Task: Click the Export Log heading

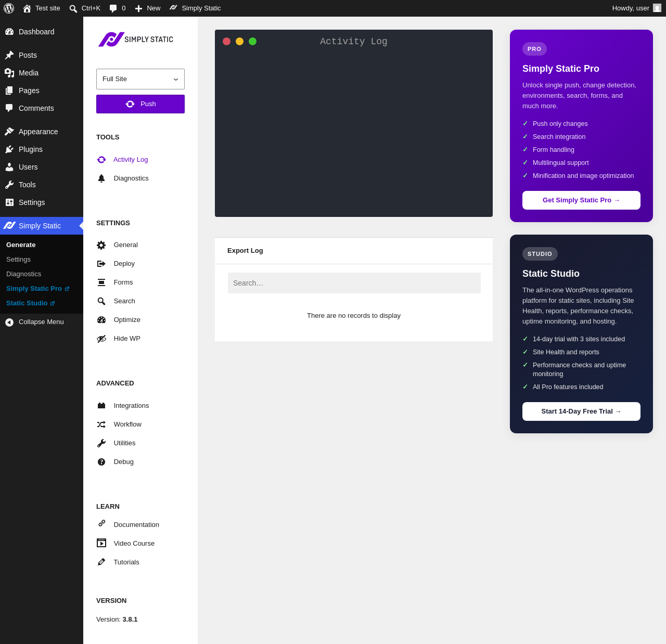Action: (x=245, y=251)
